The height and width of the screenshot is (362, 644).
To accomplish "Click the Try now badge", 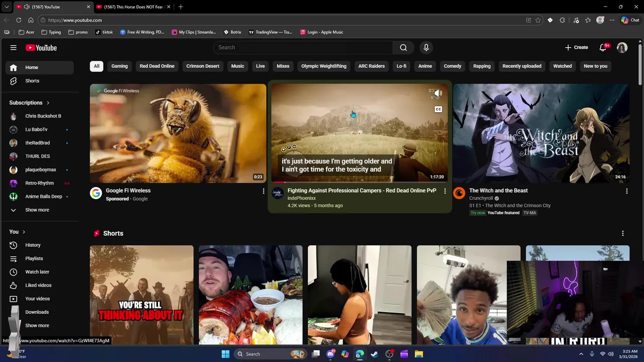I will tap(477, 213).
